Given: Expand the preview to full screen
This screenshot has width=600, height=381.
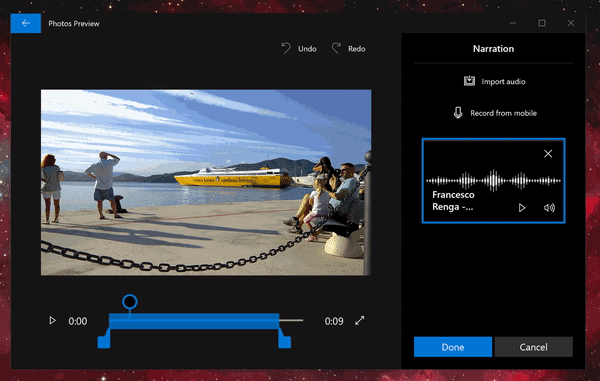Looking at the screenshot, I should pyautogui.click(x=360, y=321).
